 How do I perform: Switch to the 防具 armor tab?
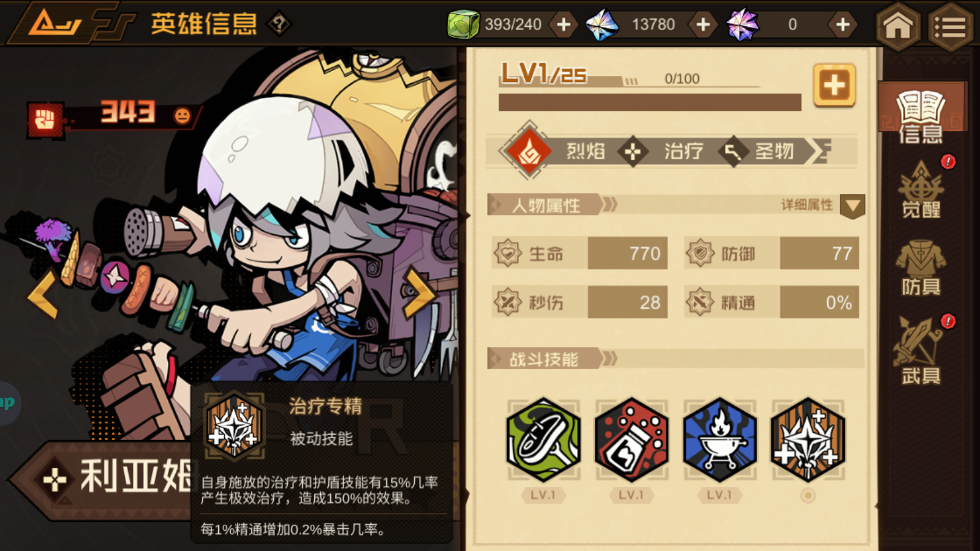click(x=921, y=268)
